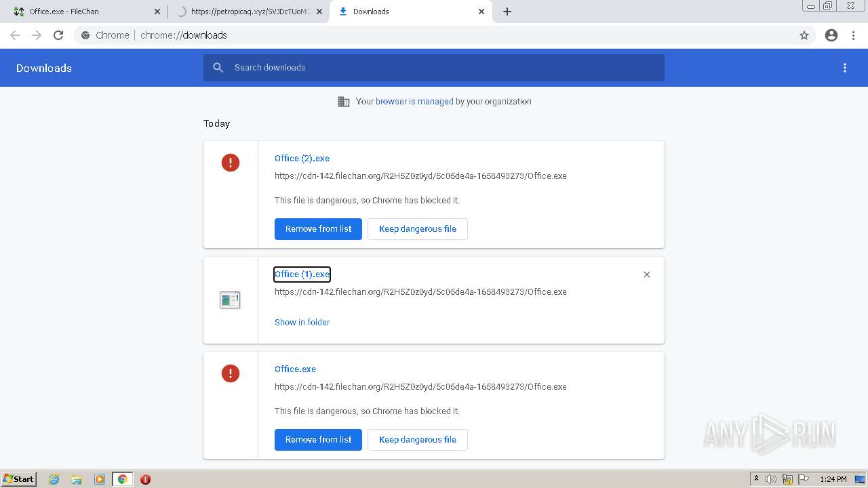Launch Internet Explorer from taskbar
The image size is (868, 488).
click(54, 479)
